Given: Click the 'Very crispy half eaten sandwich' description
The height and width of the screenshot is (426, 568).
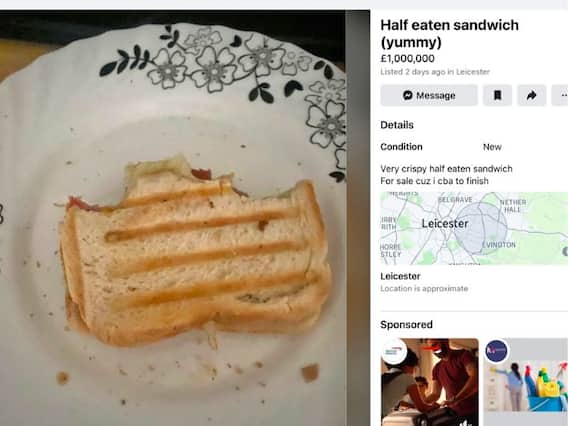Looking at the screenshot, I should (x=446, y=169).
